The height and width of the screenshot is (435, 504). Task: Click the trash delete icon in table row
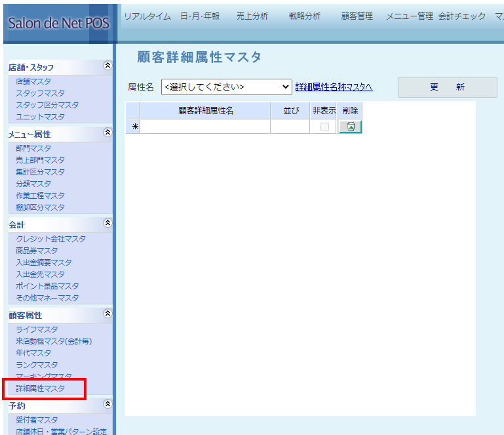tap(350, 127)
